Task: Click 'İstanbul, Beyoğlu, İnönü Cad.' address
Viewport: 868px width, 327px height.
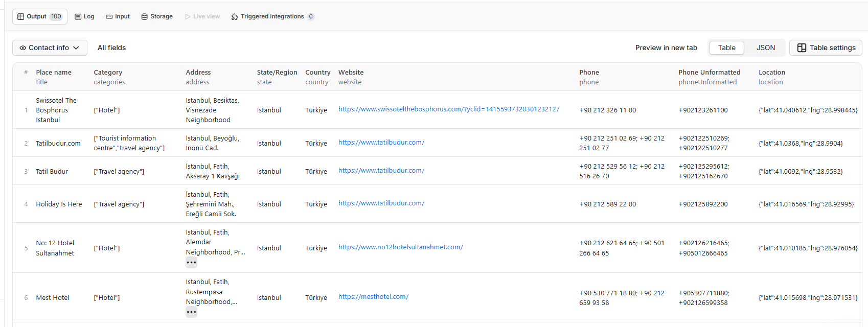Action: tap(213, 144)
